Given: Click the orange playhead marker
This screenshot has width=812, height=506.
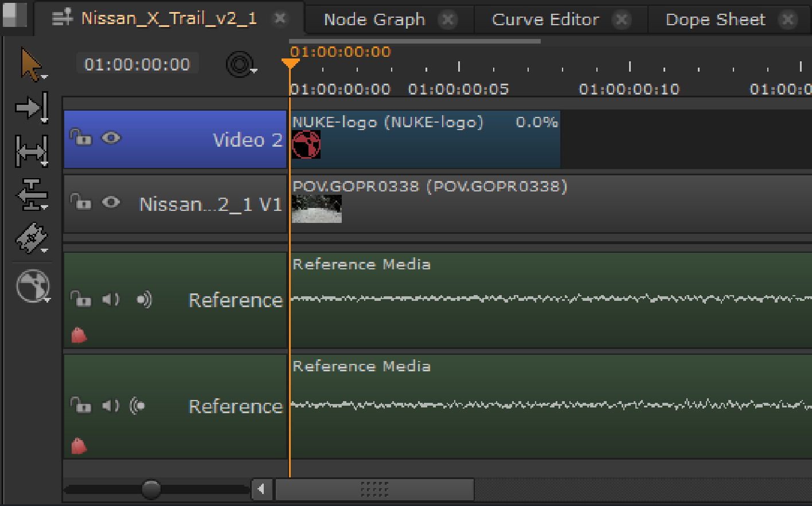Looking at the screenshot, I should [x=290, y=62].
